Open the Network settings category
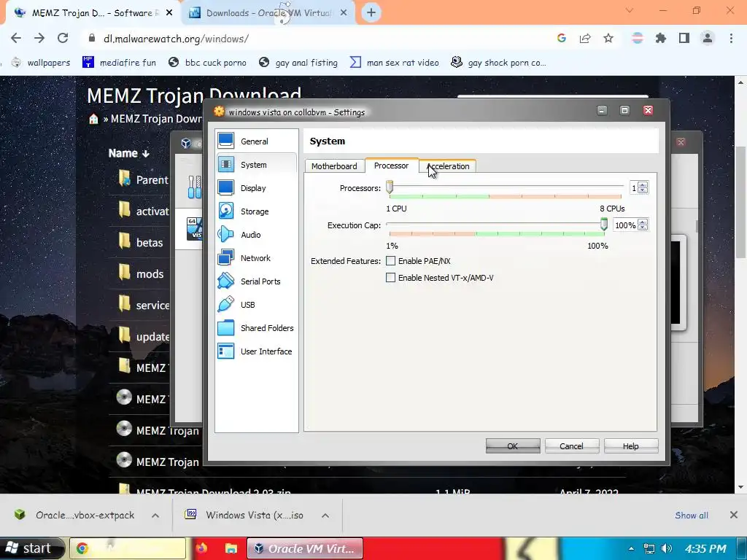Image resolution: width=747 pixels, height=560 pixels. [256, 258]
